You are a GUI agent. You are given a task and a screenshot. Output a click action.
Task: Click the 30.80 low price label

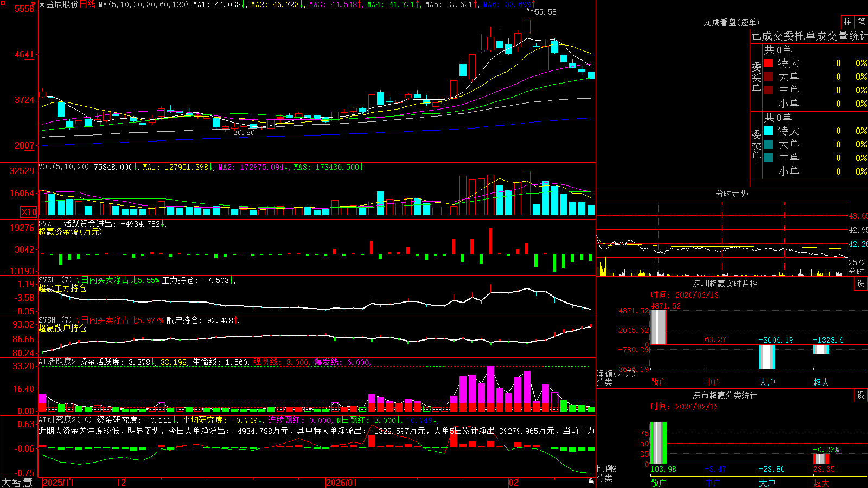(x=244, y=132)
